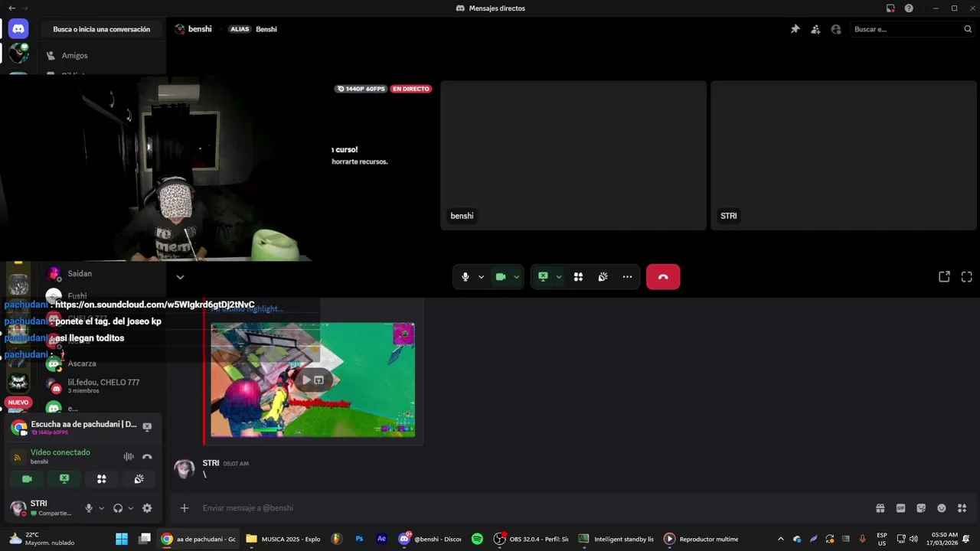Open soundboard button in sidebar voice panel
Image resolution: width=980 pixels, height=551 pixels.
coord(139,479)
